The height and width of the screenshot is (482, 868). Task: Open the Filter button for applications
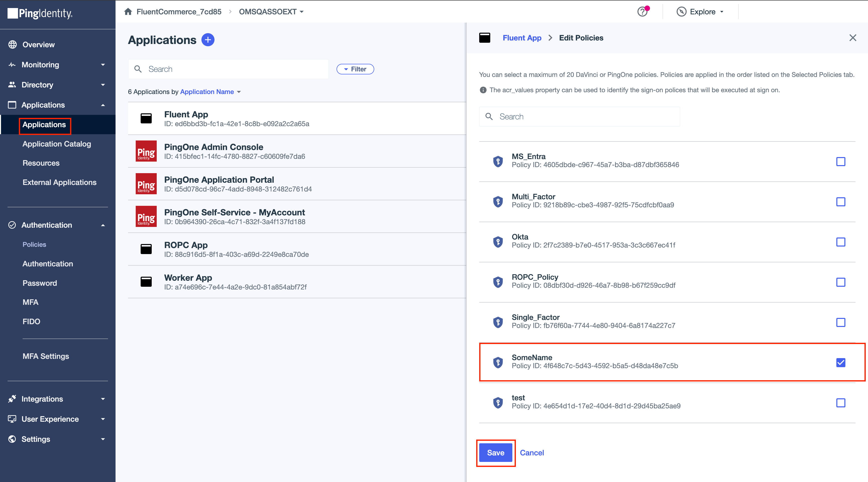(x=355, y=69)
